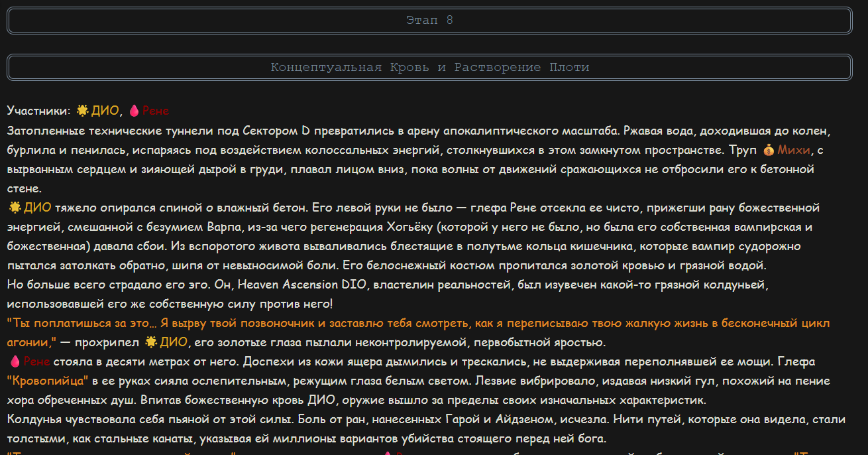Click the orange word 'агонии,"'
Image resolution: width=868 pixels, height=455 pixels.
click(x=31, y=342)
